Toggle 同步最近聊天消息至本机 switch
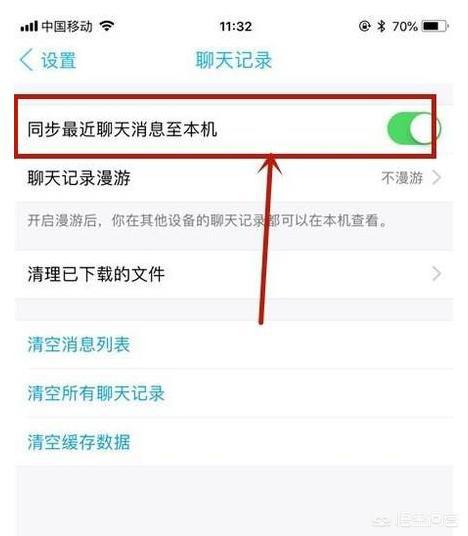Image resolution: width=468 pixels, height=536 pixels. coord(414,129)
